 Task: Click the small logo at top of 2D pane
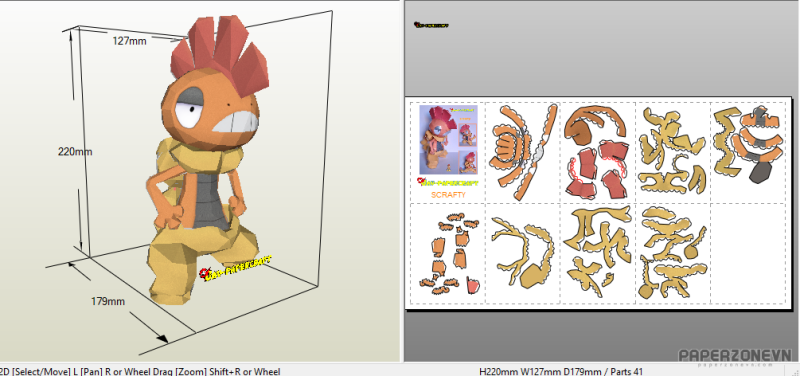[431, 24]
